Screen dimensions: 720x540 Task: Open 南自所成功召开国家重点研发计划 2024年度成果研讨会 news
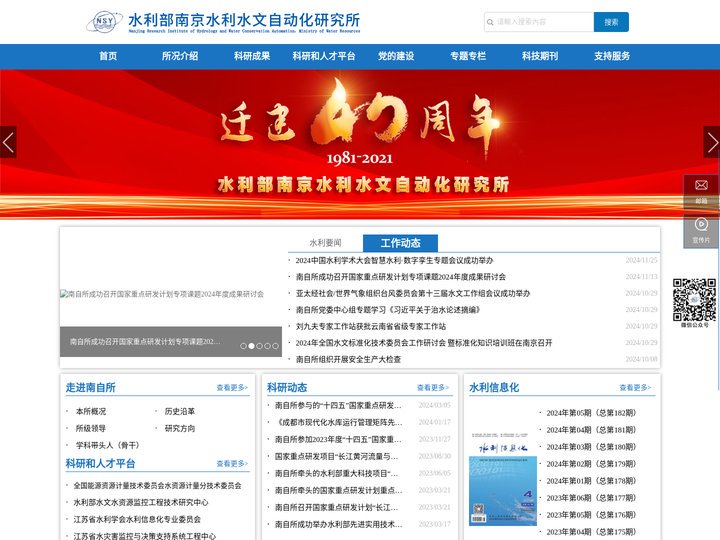[401, 277]
